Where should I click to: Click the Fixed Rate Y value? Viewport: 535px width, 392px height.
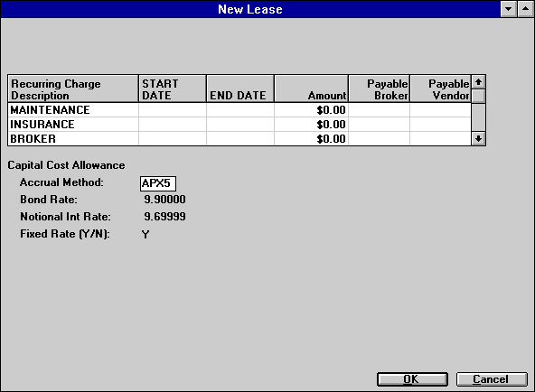coord(145,235)
